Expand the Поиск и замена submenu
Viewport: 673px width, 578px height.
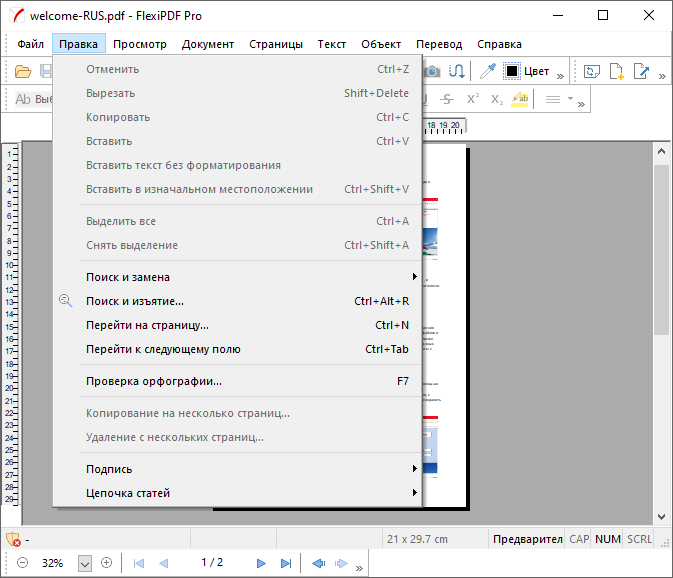tap(238, 277)
